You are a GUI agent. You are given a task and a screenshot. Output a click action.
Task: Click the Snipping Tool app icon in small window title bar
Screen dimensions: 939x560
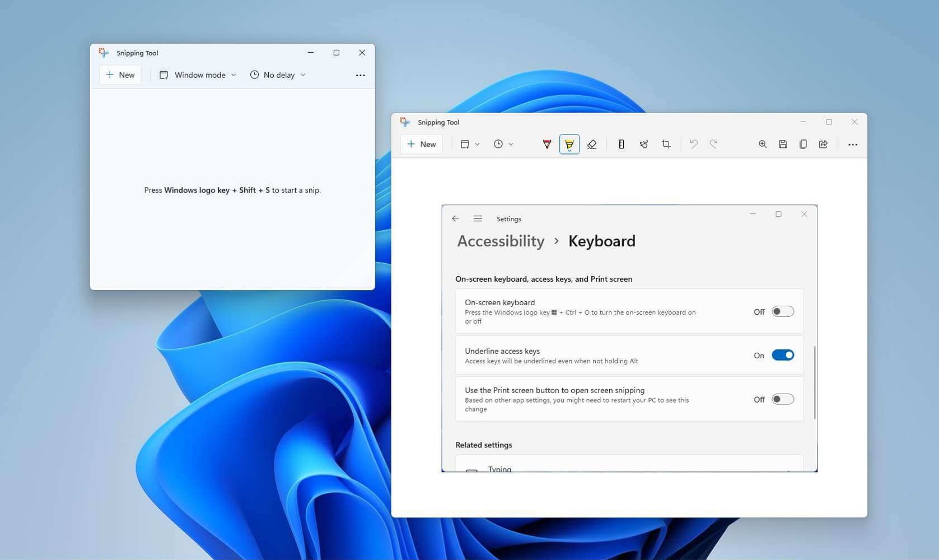pyautogui.click(x=104, y=53)
